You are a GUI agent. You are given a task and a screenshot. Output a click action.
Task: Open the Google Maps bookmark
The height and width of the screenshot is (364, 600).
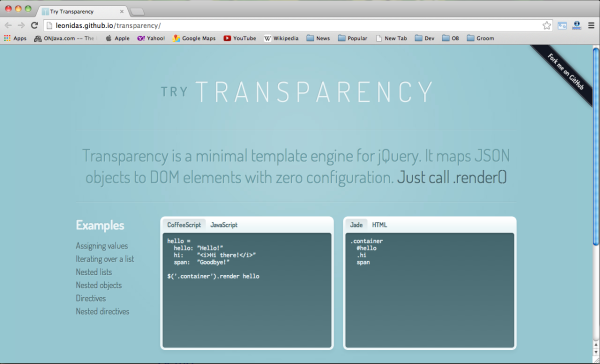pyautogui.click(x=194, y=38)
